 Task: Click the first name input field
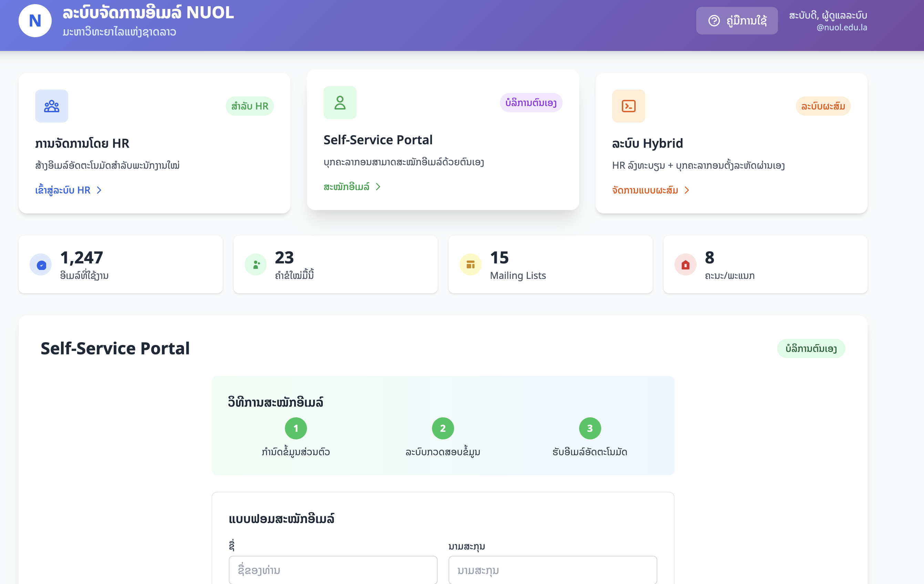pos(333,570)
